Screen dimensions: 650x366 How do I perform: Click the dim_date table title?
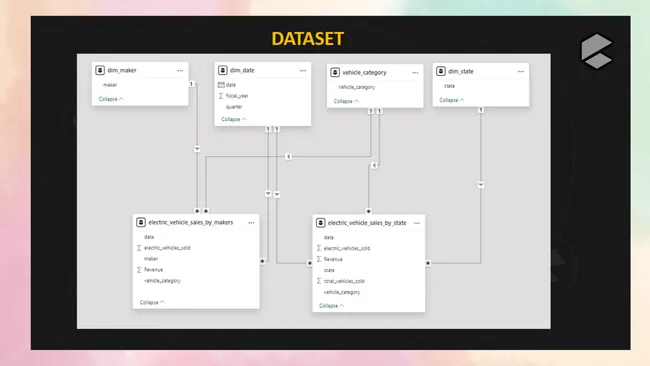tap(242, 70)
